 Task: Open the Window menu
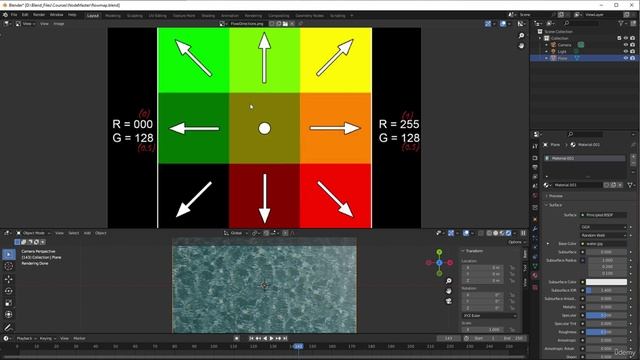(56, 15)
